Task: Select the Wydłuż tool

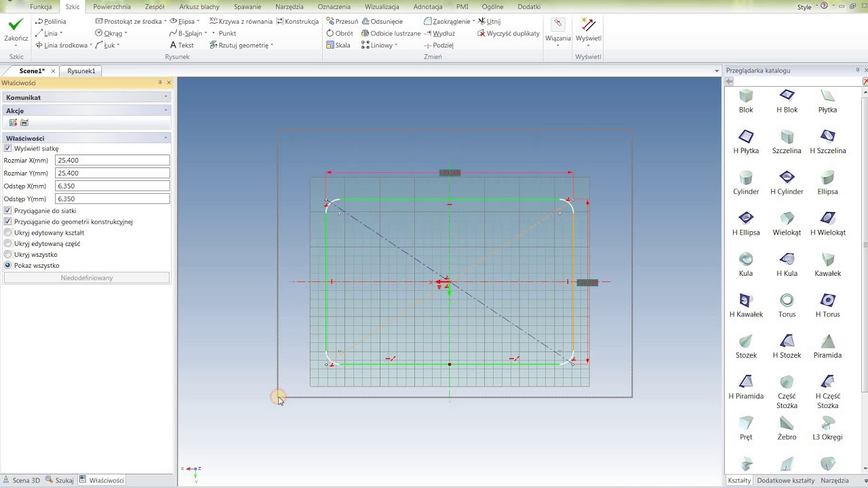Action: point(439,33)
